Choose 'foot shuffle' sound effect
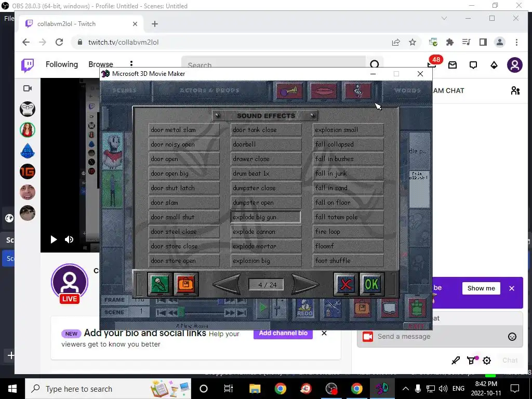 tap(348, 261)
